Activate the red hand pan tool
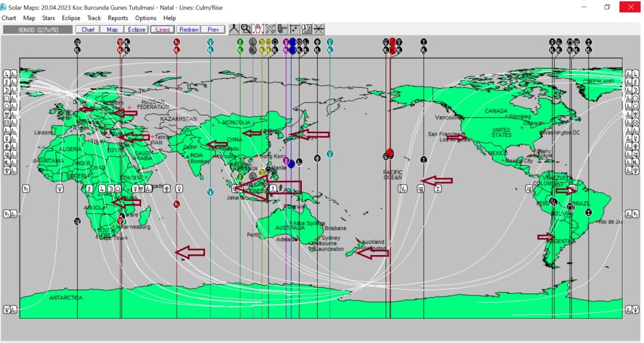Image resolution: width=644 pixels, height=343 pixels. 258,29
